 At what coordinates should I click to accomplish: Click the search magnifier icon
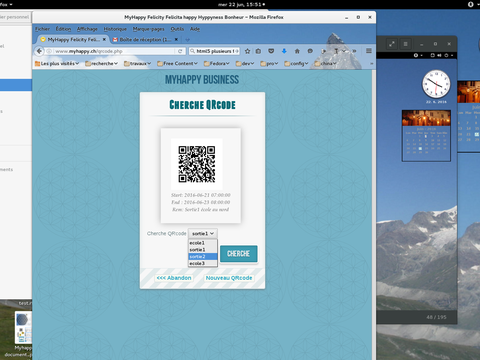pos(192,51)
